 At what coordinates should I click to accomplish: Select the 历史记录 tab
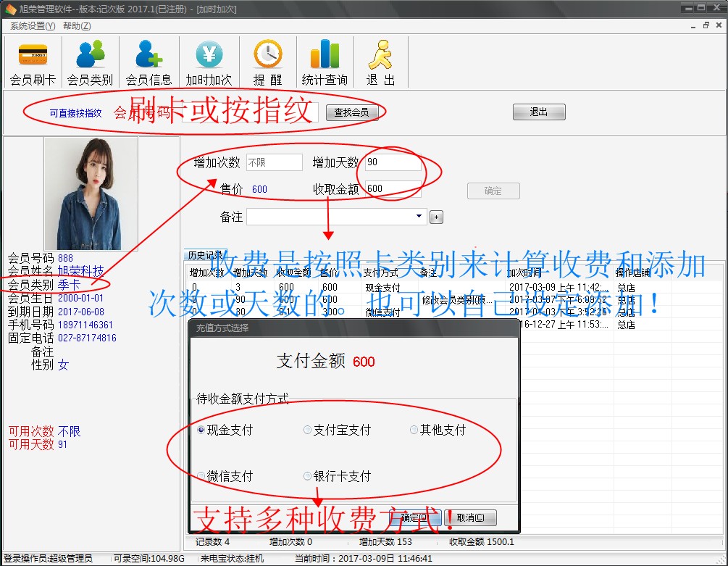(206, 255)
